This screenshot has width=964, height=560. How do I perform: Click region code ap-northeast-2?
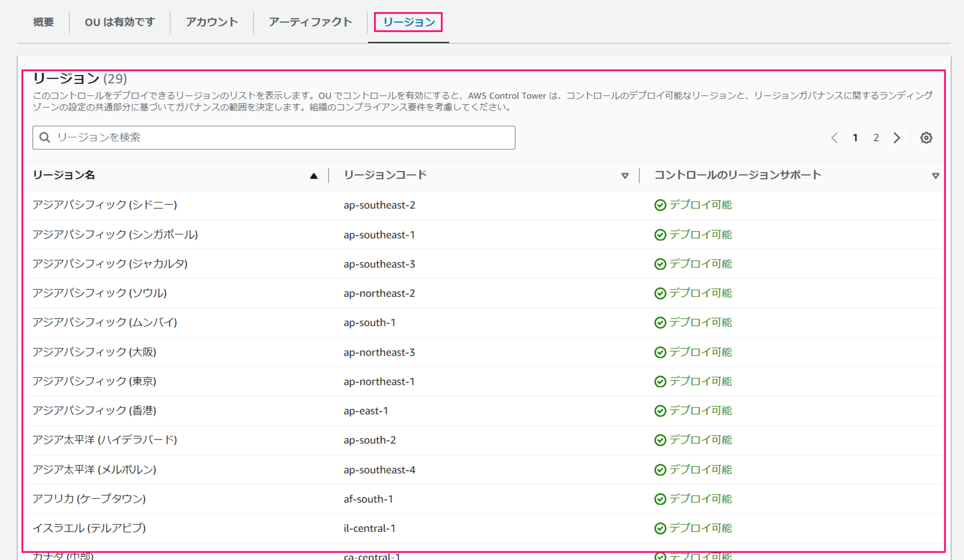[x=379, y=293]
